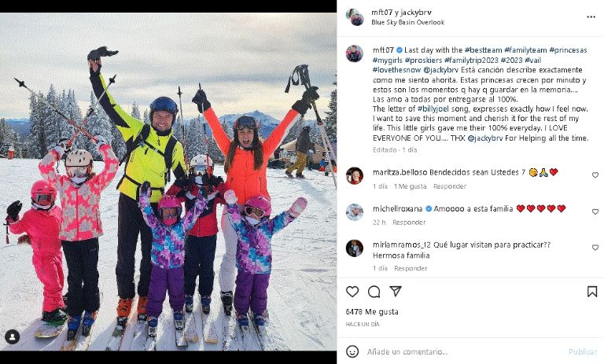Share the post via paper plane icon
The height and width of the screenshot is (364, 604).
(x=396, y=291)
